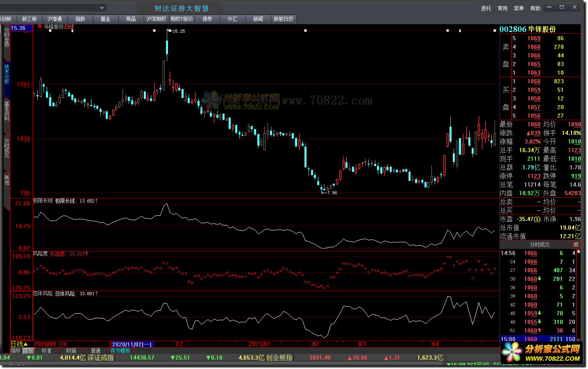The height and width of the screenshot is (369, 588).
Task: Click the 16.34万 total volume value
Action: pos(529,150)
